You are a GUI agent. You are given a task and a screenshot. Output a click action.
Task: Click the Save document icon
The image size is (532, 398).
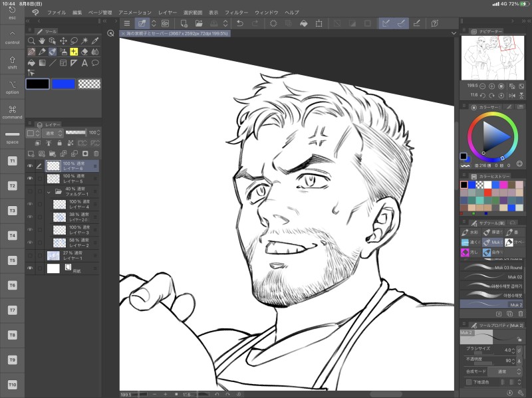point(213,23)
